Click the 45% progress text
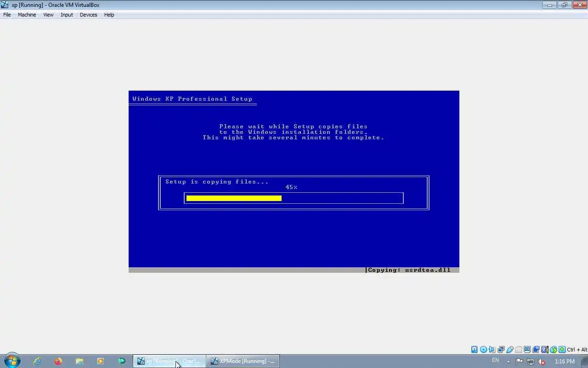This screenshot has width=588, height=368. [x=291, y=187]
